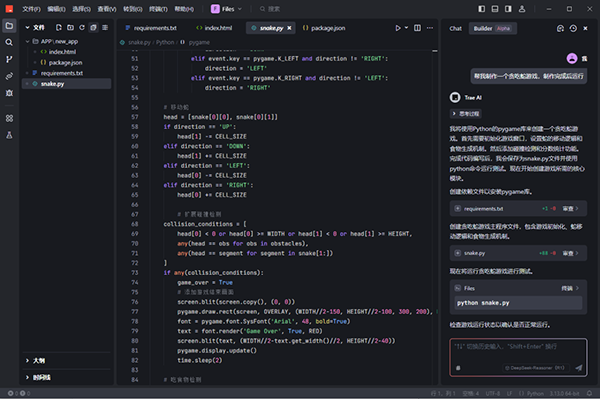This screenshot has height=399, width=600.
Task: Open the Files project dropdown in title bar
Action: [x=227, y=9]
